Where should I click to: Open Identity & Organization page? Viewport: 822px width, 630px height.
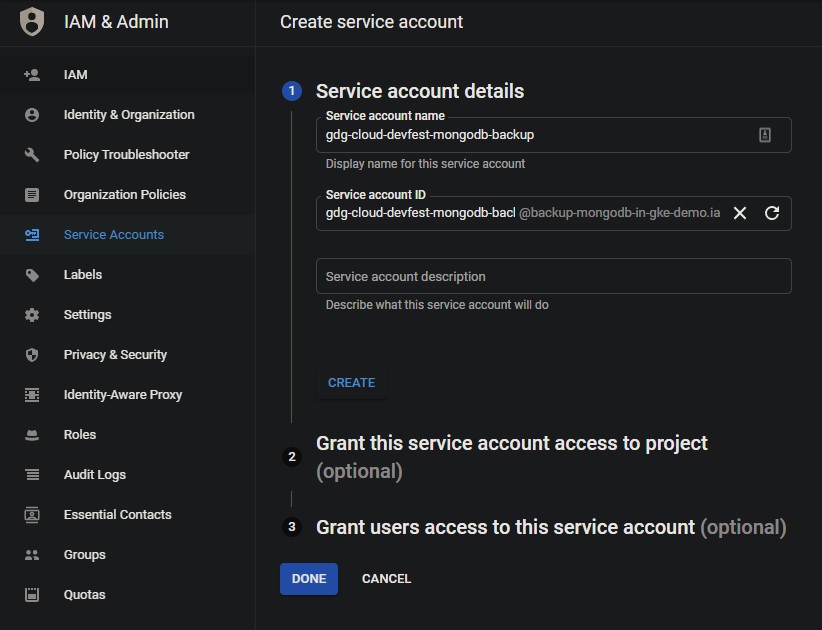128,115
